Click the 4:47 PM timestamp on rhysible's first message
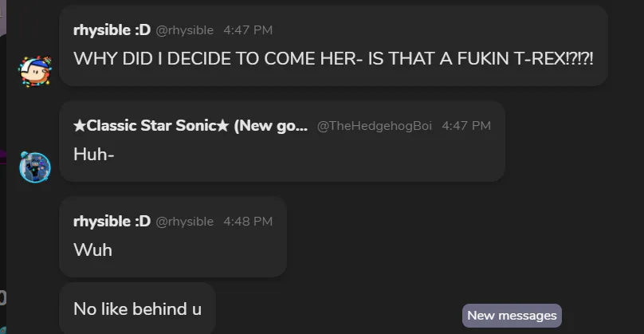 [248, 30]
